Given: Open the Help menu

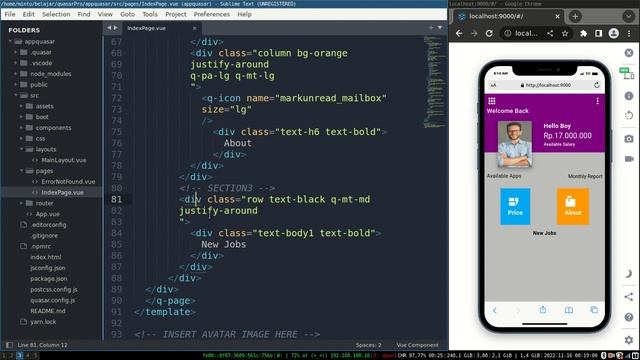Looking at the screenshot, I should tap(244, 14).
